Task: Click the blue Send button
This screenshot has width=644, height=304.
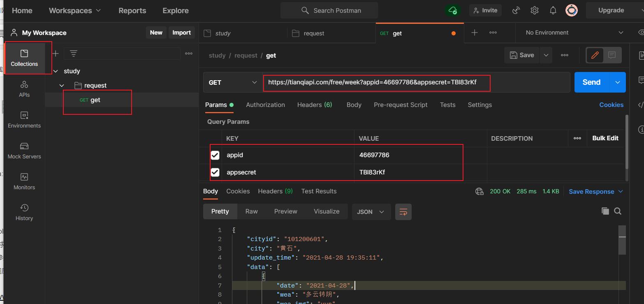Action: click(x=591, y=82)
